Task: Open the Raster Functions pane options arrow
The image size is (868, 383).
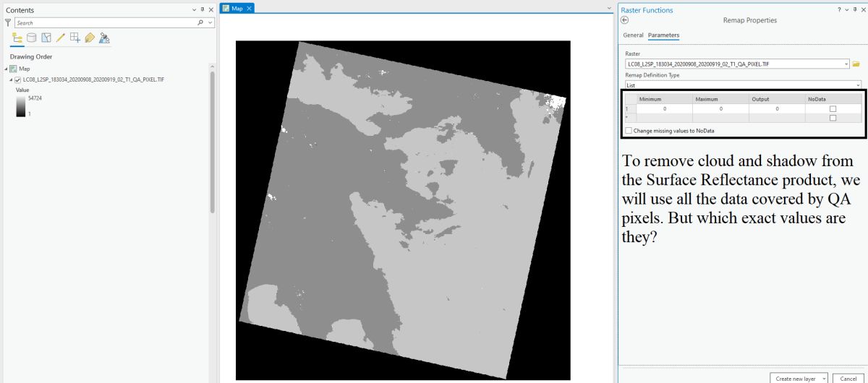Action: [x=846, y=10]
